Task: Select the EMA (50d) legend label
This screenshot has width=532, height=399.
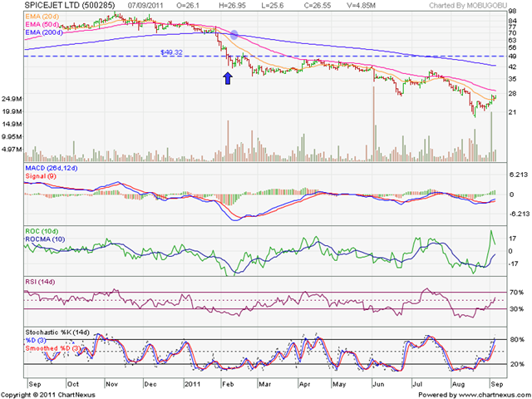Action: (x=42, y=24)
